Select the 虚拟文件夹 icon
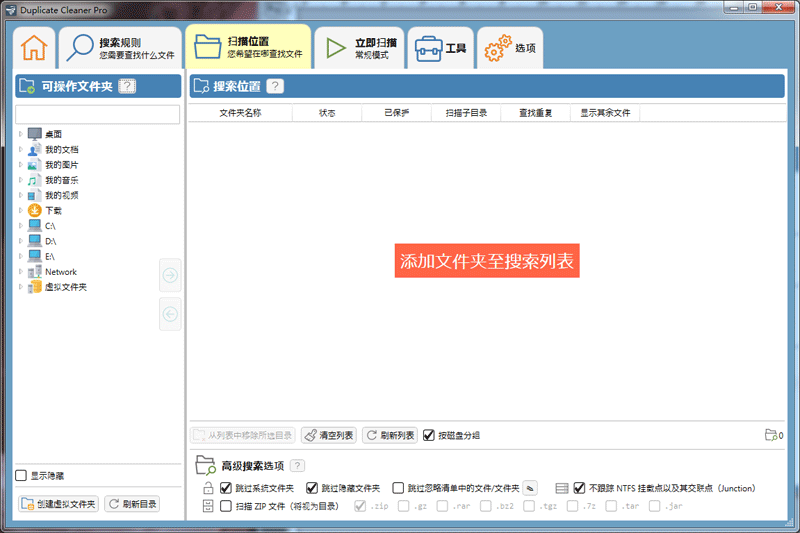Viewport: 800px width, 533px height. pyautogui.click(x=35, y=287)
